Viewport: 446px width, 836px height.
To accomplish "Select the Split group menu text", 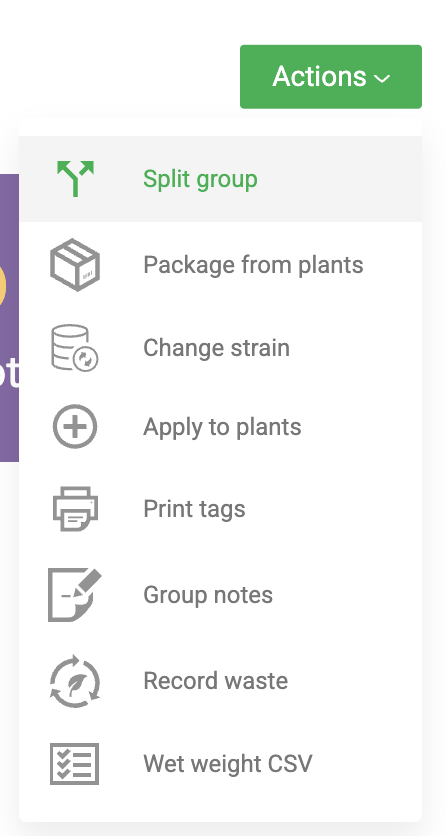I will pos(200,179).
